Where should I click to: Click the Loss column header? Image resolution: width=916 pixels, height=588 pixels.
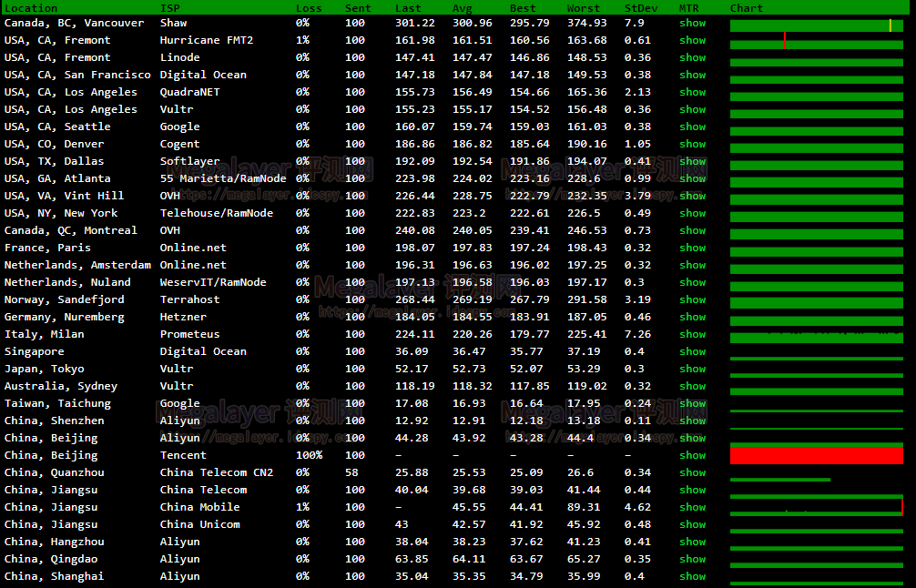(x=309, y=8)
